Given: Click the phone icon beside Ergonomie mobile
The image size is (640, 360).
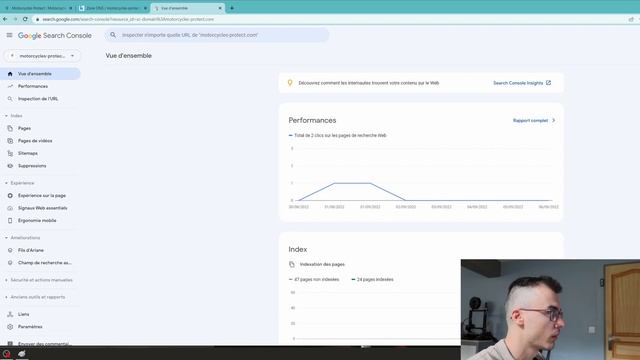Looking at the screenshot, I should coord(10,220).
